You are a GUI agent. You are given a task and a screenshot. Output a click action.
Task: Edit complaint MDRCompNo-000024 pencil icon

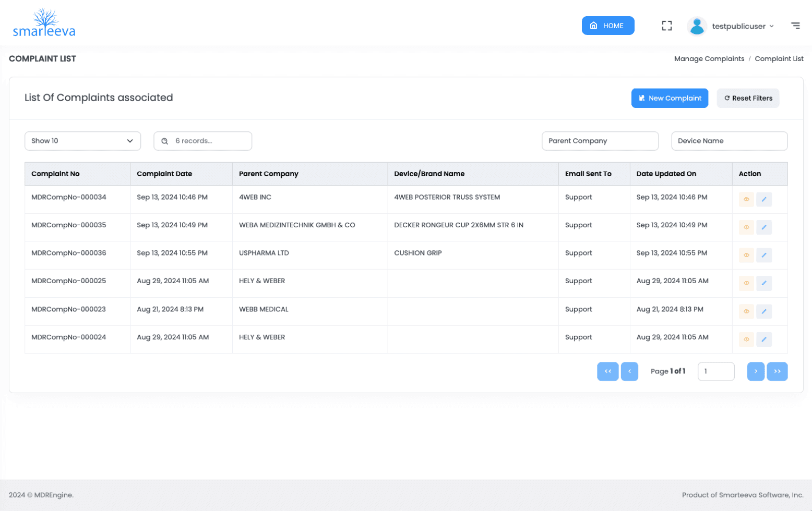tap(764, 339)
